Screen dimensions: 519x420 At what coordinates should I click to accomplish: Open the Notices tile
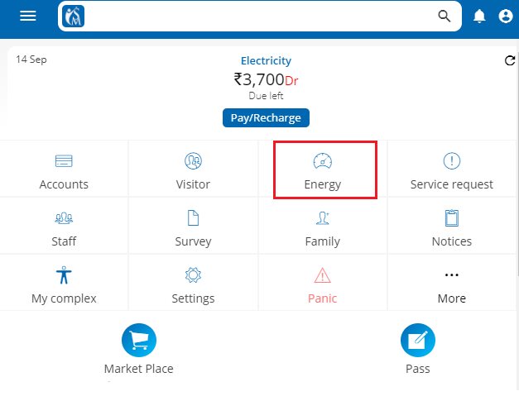[451, 227]
